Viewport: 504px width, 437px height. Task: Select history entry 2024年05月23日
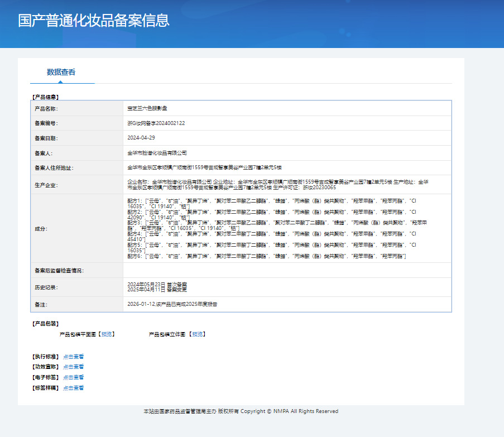[x=157, y=285]
